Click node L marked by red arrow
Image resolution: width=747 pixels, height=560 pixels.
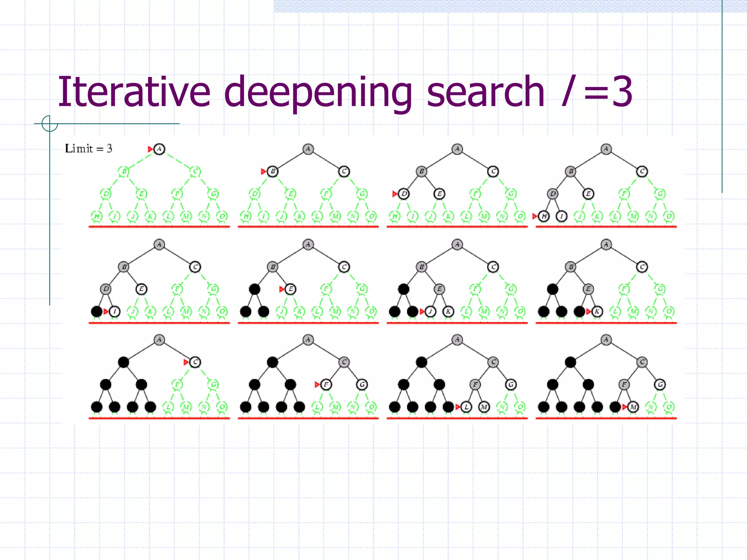click(466, 407)
